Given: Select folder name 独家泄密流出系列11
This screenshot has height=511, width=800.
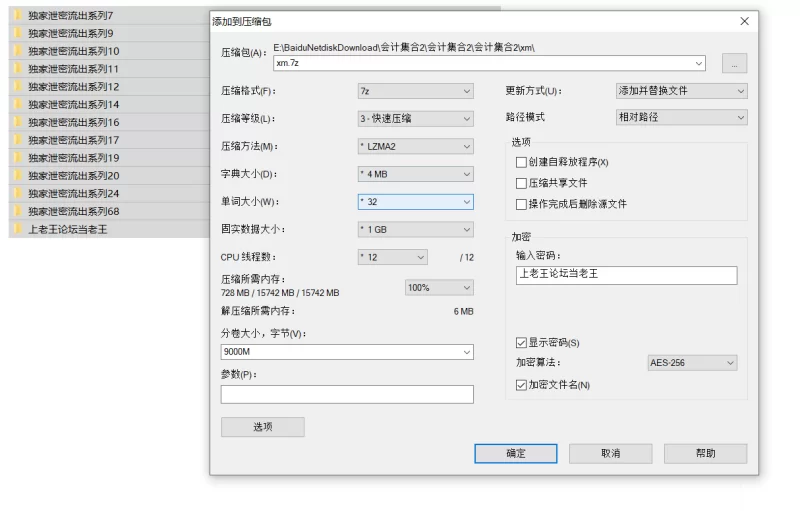Looking at the screenshot, I should 73,68.
